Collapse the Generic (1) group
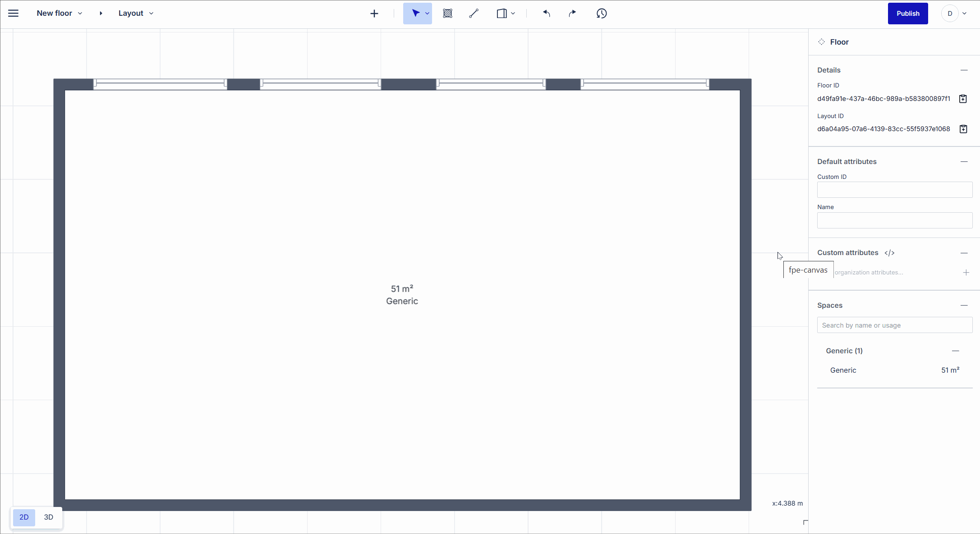 (x=956, y=351)
